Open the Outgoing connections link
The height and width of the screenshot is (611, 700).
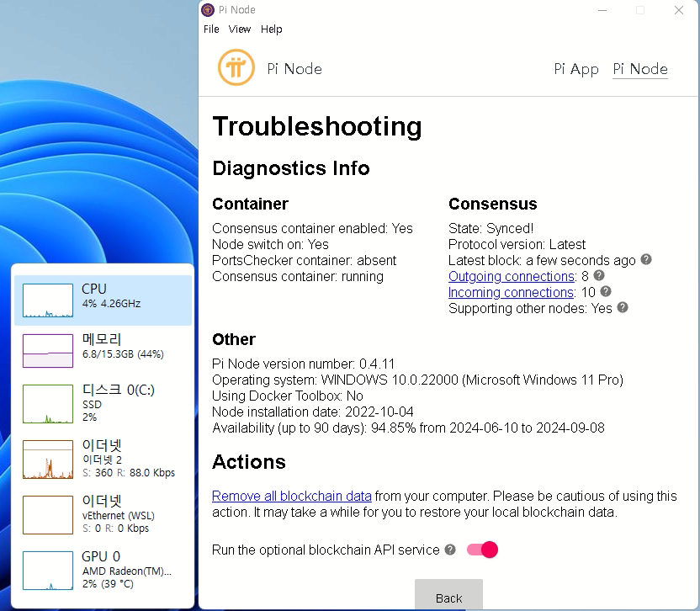512,277
